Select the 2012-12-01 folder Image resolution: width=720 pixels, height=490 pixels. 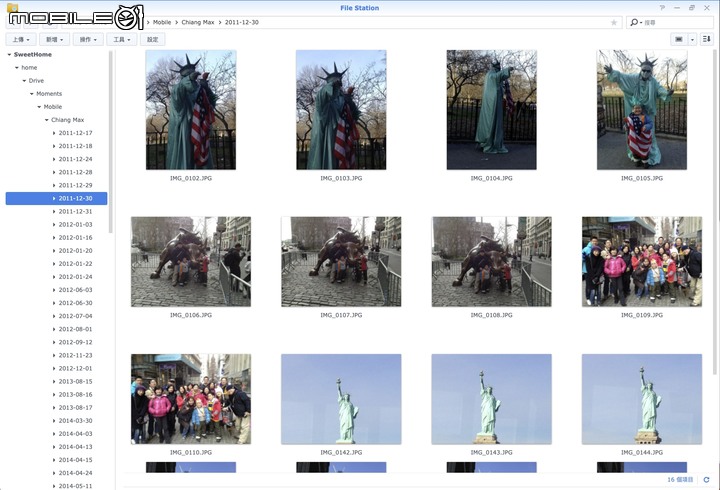[75, 369]
